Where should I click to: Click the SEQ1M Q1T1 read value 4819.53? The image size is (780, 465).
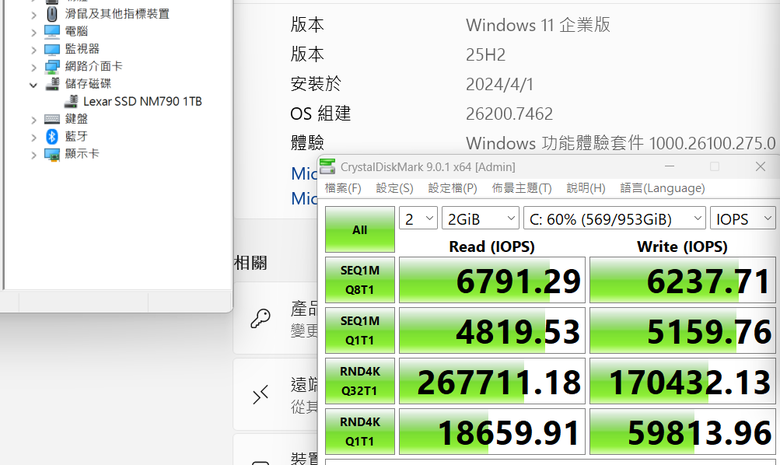(492, 331)
